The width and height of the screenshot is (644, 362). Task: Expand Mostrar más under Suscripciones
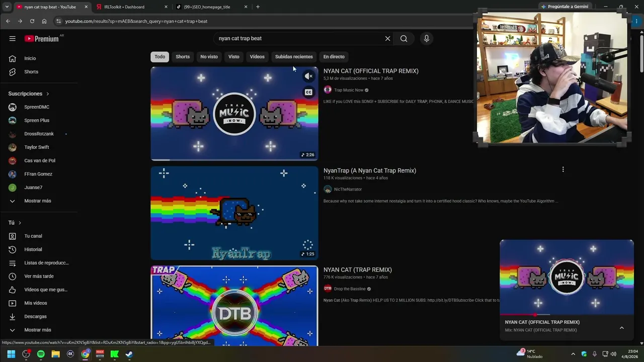[x=39, y=201]
